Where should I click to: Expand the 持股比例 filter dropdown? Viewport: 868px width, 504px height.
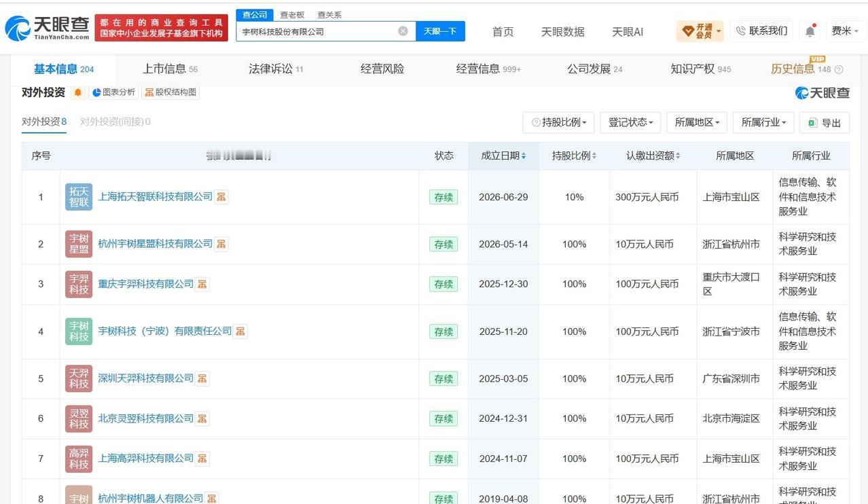(x=559, y=123)
